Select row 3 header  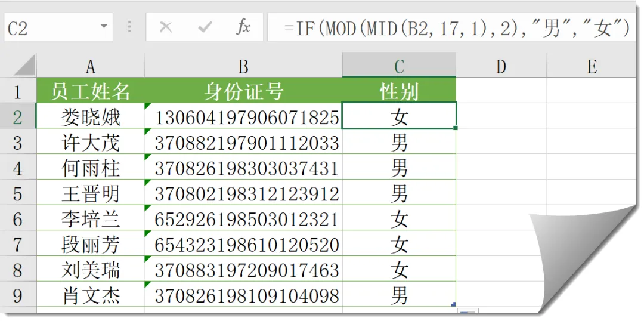point(18,141)
